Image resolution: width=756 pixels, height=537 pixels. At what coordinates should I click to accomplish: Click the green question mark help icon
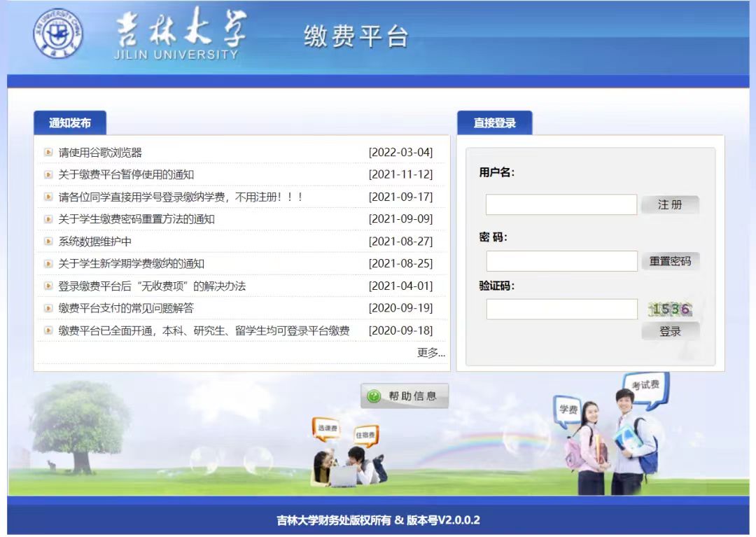tap(374, 396)
